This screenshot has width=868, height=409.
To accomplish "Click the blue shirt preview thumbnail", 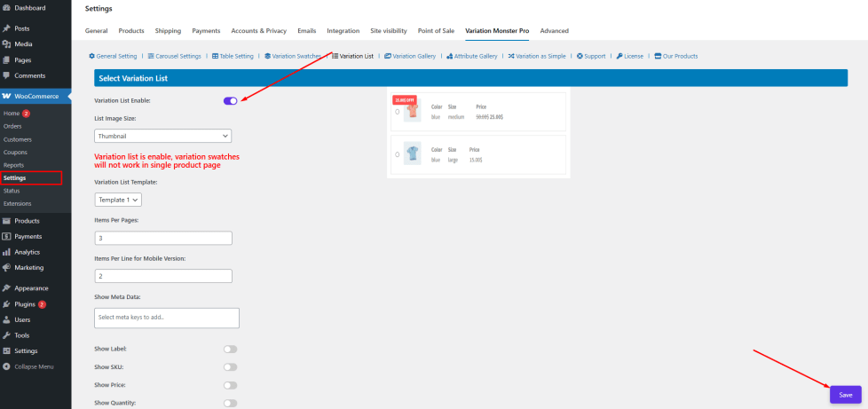I will [412, 153].
